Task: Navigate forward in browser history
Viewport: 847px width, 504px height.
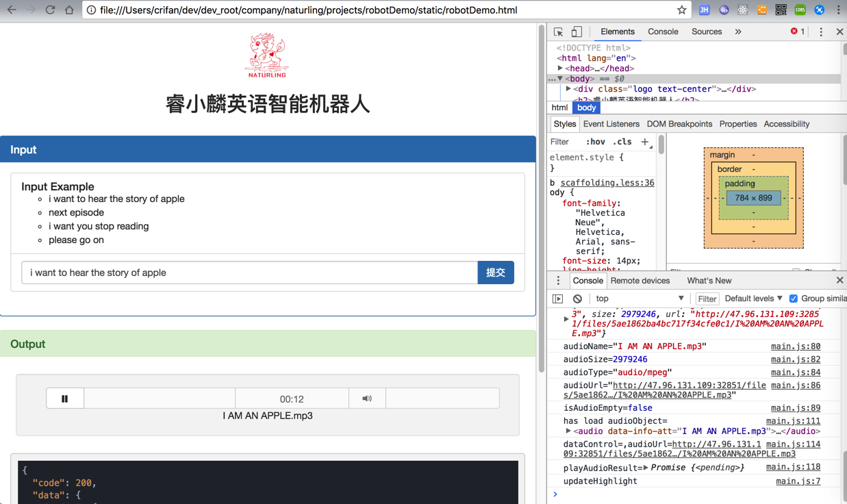Action: 31,10
